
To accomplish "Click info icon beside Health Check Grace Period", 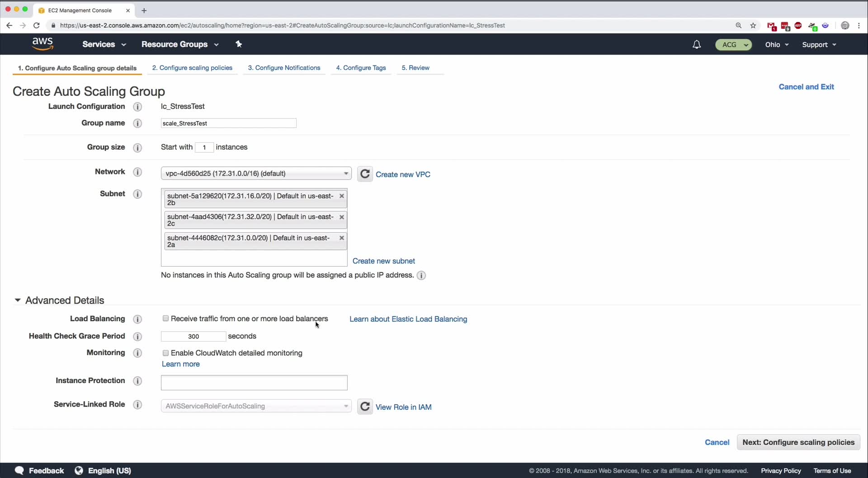I will (137, 337).
